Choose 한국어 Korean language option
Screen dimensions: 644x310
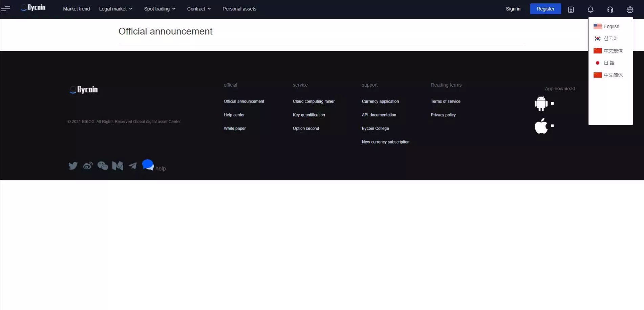click(610, 39)
